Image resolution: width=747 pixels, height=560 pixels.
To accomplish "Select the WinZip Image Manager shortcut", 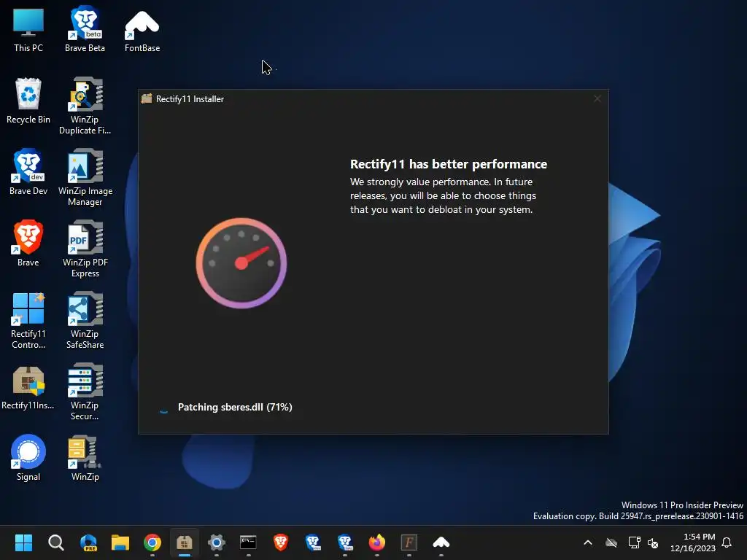I will click(85, 177).
